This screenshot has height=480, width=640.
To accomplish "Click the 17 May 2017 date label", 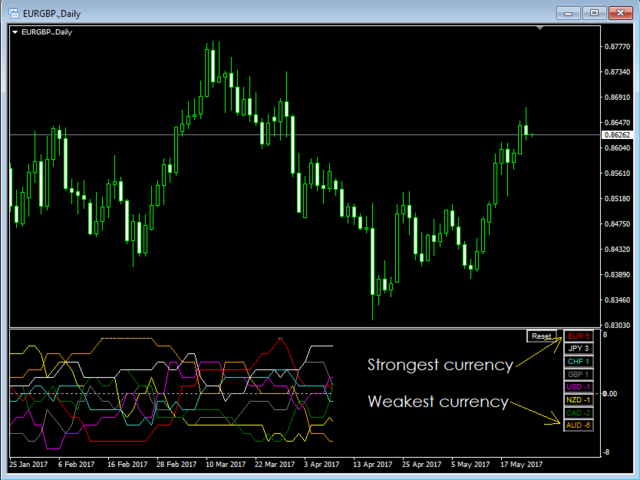I will click(x=521, y=464).
